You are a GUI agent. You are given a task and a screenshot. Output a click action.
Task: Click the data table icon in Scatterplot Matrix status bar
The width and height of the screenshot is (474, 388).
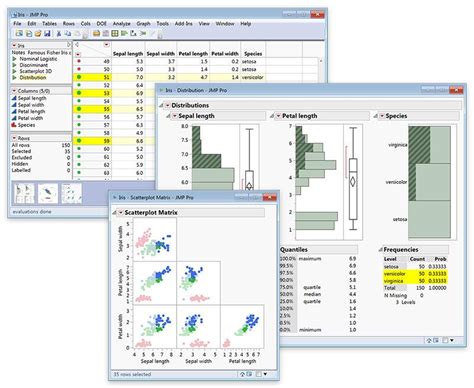tap(249, 374)
